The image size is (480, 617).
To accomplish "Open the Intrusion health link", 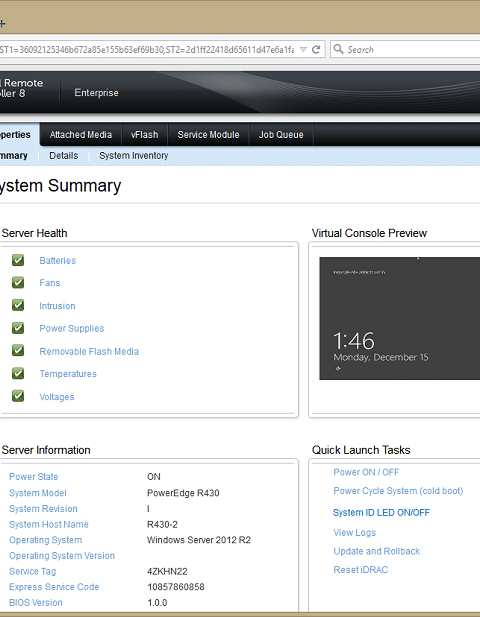I will click(x=57, y=306).
